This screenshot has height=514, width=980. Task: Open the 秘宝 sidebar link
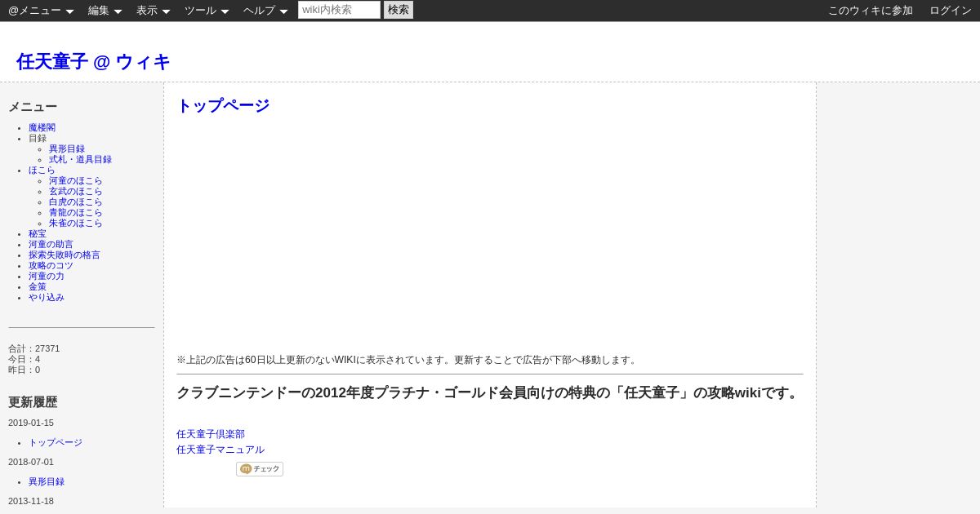(38, 234)
